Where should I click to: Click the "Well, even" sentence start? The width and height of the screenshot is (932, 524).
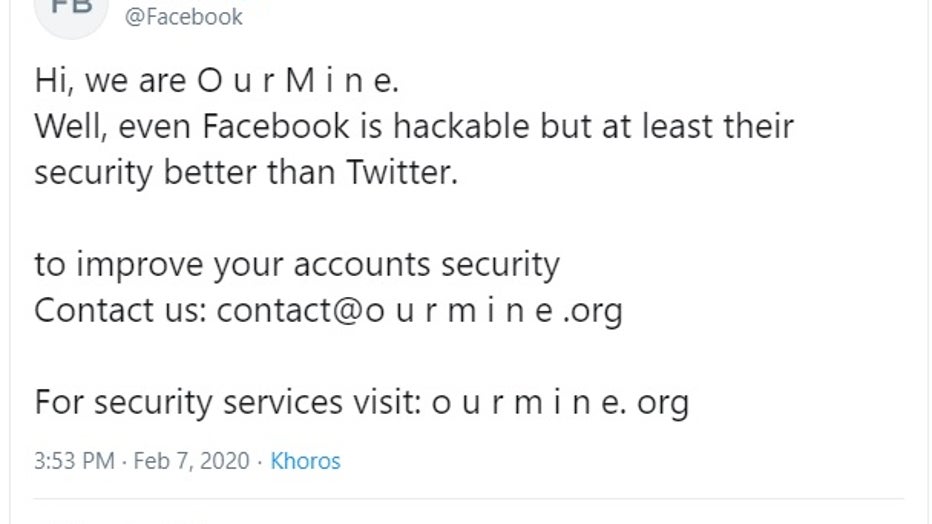coord(113,127)
